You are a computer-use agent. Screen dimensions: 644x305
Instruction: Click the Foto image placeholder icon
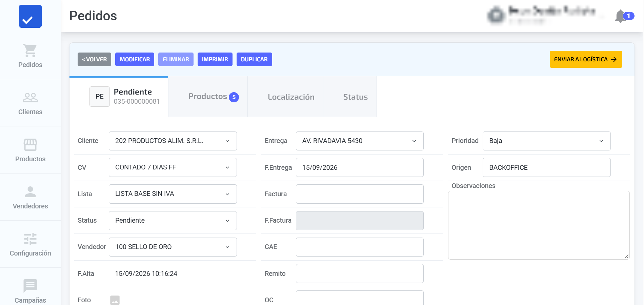tap(115, 300)
